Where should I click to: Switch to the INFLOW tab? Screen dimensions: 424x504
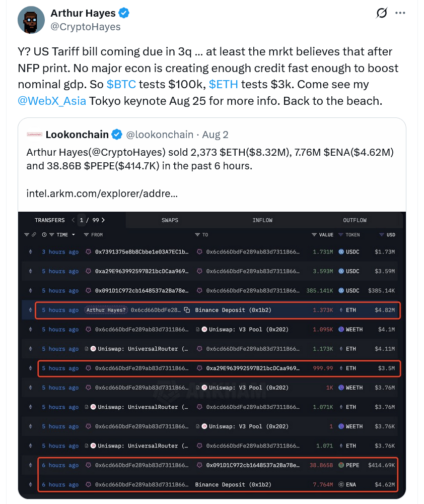pos(262,220)
